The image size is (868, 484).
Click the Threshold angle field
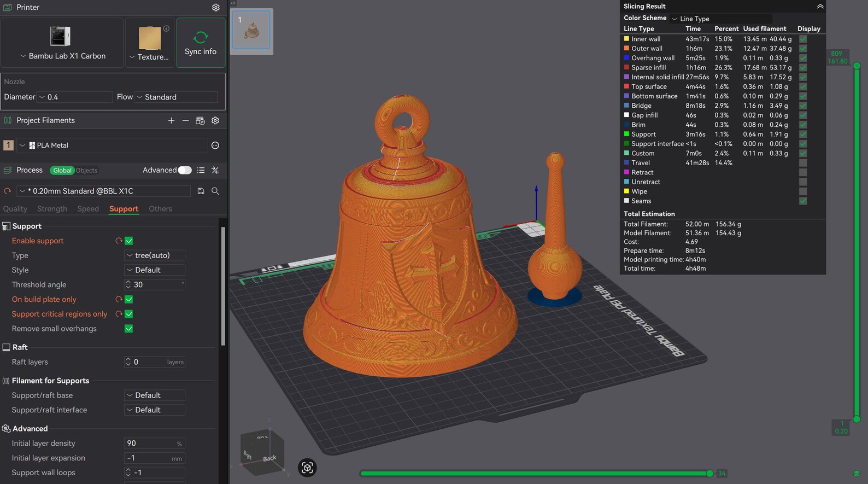coord(155,285)
